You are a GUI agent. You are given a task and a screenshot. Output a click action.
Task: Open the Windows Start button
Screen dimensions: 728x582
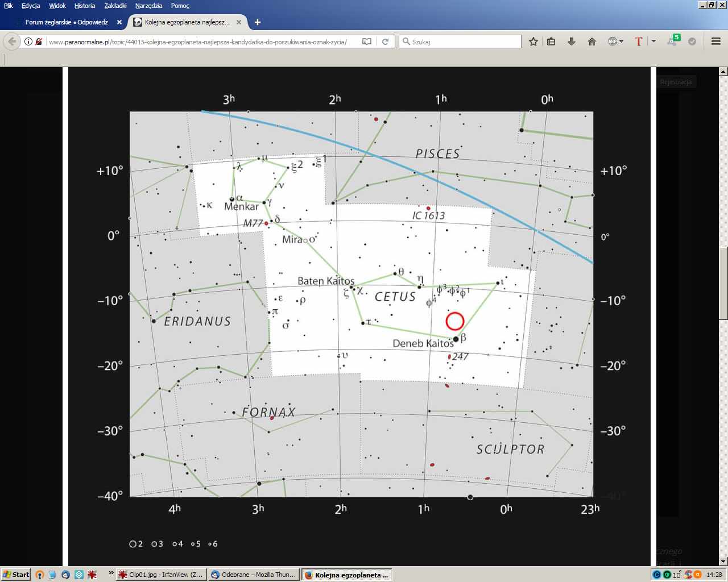(16, 575)
